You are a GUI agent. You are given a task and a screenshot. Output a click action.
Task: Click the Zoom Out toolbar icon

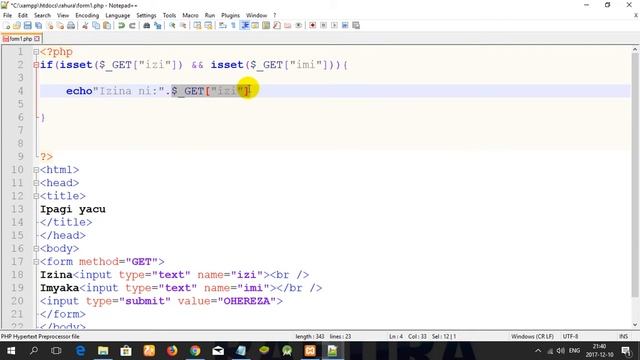click(183, 25)
